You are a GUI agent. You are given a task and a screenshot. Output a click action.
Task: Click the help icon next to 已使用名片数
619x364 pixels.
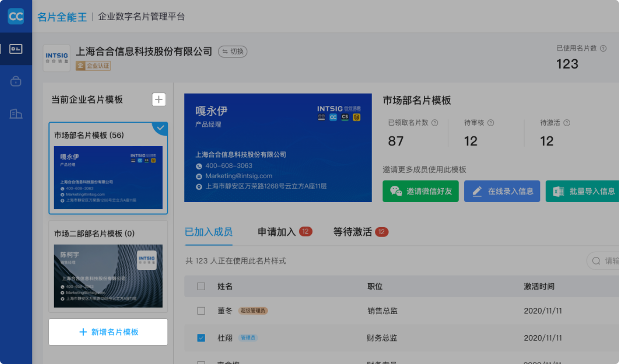[x=603, y=48]
